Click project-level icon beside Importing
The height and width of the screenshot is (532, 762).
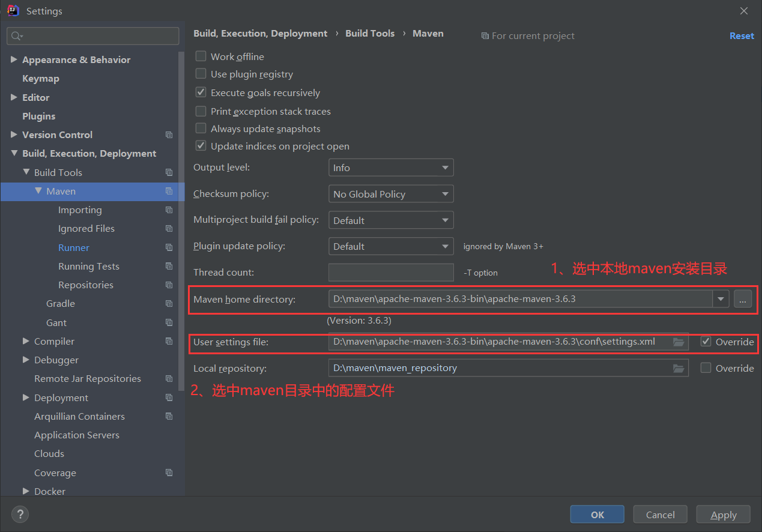click(169, 210)
